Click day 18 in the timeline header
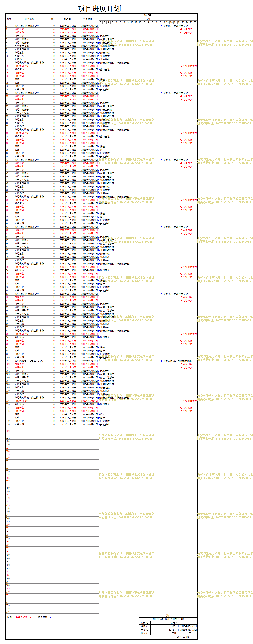This screenshot has width=253, height=644. pyautogui.click(x=164, y=22)
